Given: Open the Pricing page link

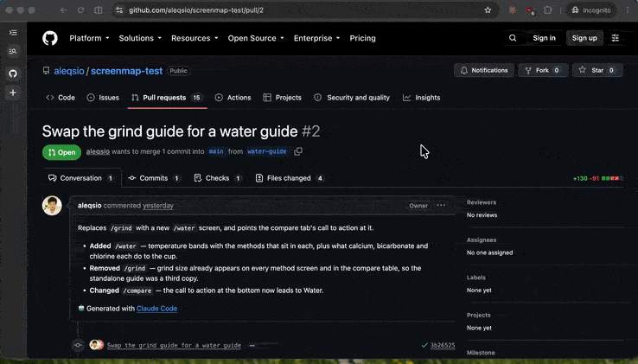Looking at the screenshot, I should click(362, 38).
